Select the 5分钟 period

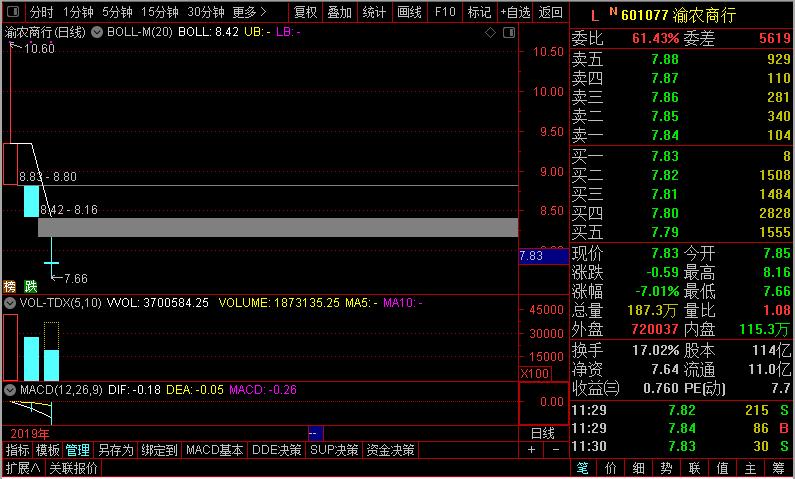(x=117, y=12)
